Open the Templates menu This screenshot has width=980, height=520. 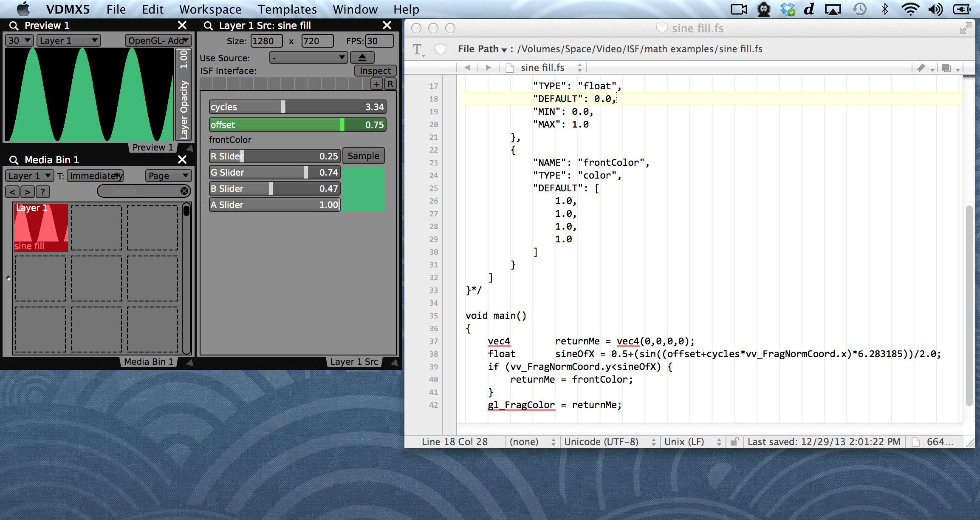click(x=287, y=9)
